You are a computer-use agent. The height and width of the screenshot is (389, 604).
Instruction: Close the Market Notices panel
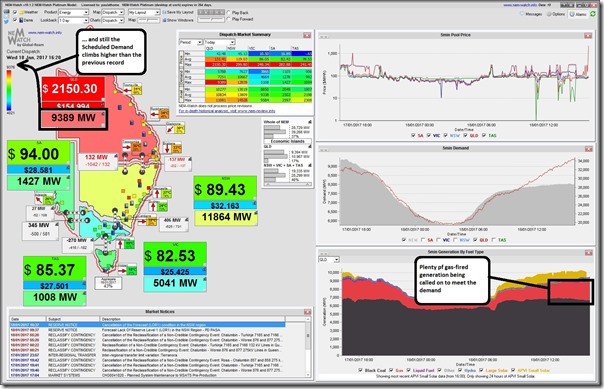pyautogui.click(x=307, y=312)
